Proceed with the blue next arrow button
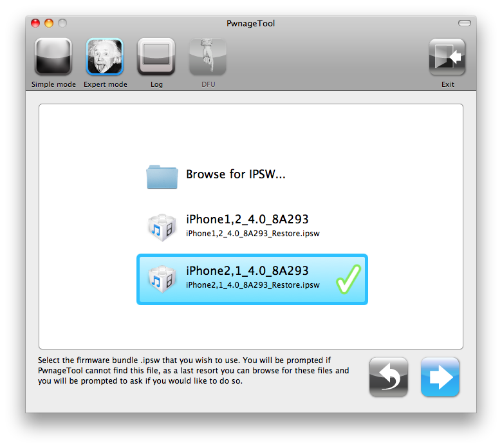502x448 pixels. click(x=440, y=377)
